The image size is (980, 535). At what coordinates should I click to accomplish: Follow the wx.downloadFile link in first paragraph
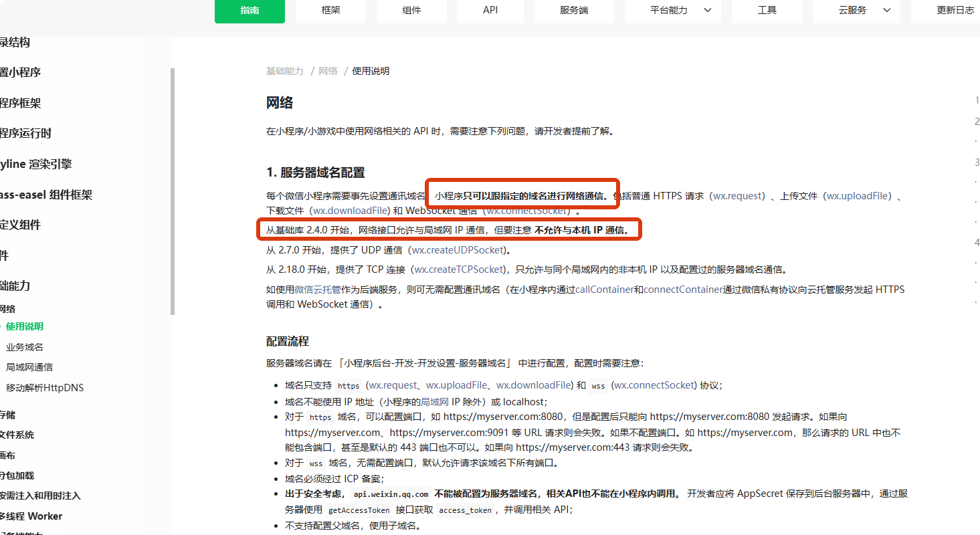click(x=351, y=210)
